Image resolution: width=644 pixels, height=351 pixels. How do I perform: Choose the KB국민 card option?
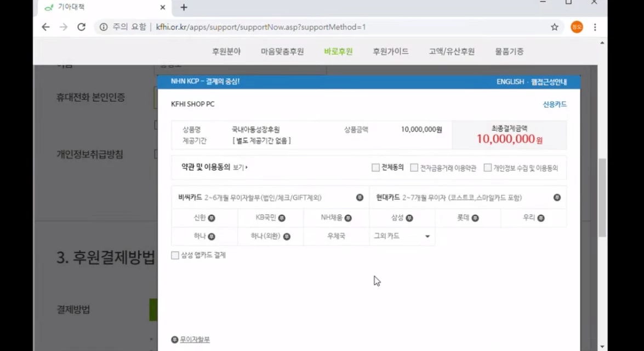[270, 218]
